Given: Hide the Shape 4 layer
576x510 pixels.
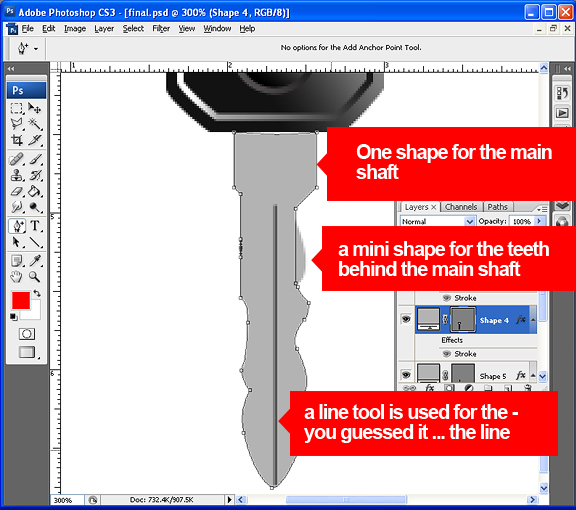Looking at the screenshot, I should tap(406, 319).
